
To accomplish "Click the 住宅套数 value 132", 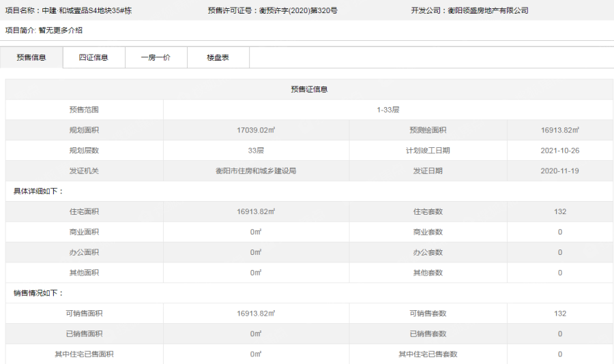I will point(559,212).
